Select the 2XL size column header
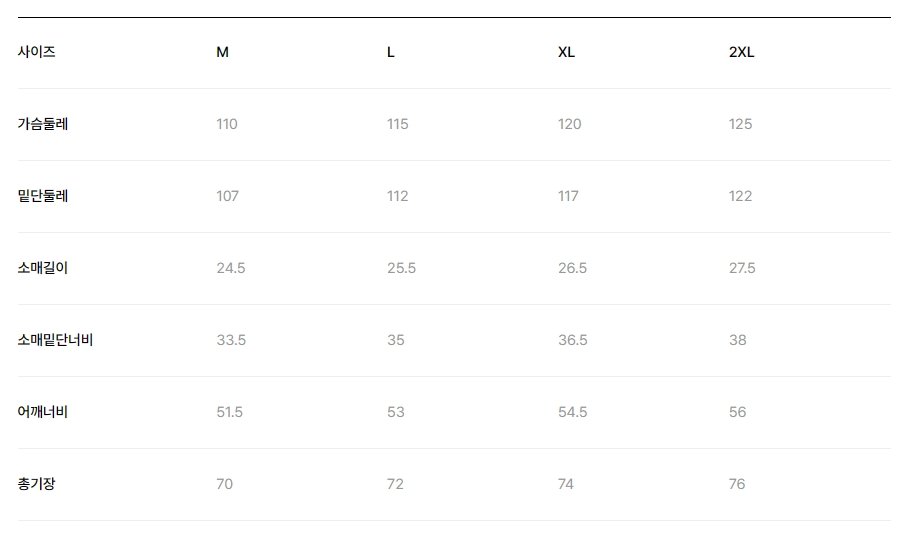912x534 pixels. (x=742, y=52)
